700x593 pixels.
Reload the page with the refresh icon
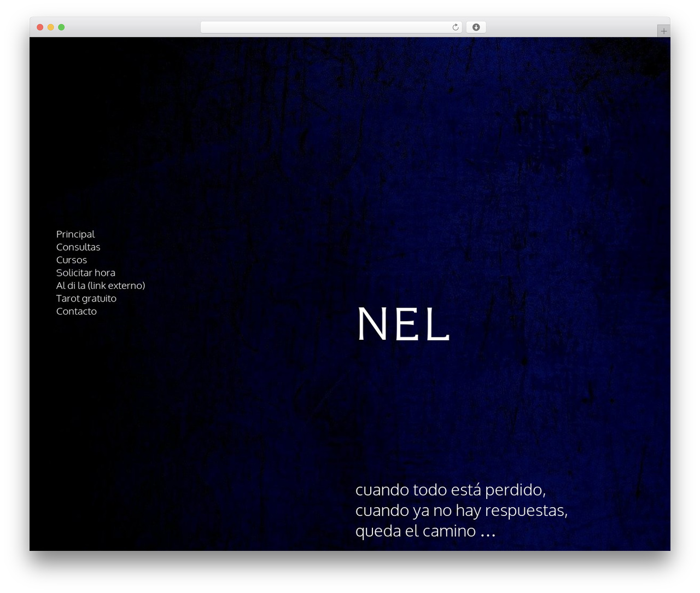(x=456, y=27)
